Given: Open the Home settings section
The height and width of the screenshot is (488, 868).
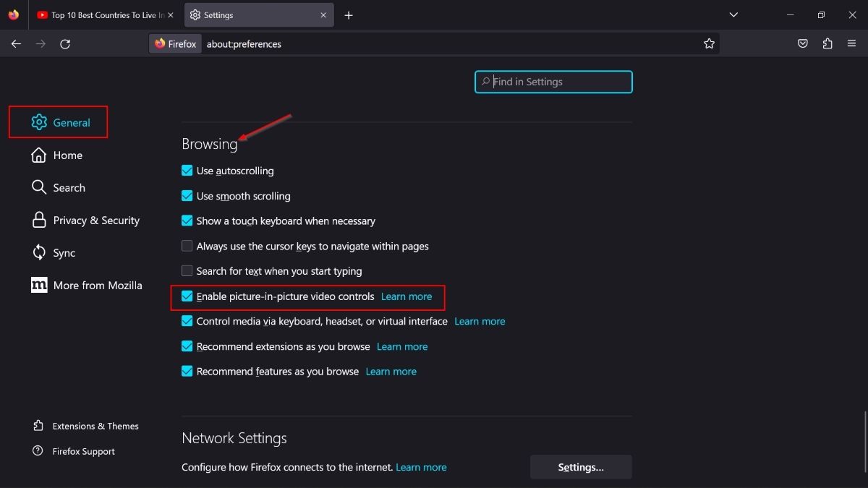Looking at the screenshot, I should tap(67, 155).
